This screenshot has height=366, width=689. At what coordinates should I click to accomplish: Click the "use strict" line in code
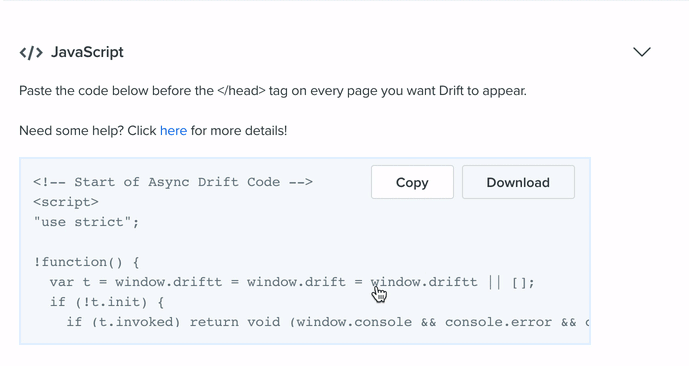tap(86, 222)
